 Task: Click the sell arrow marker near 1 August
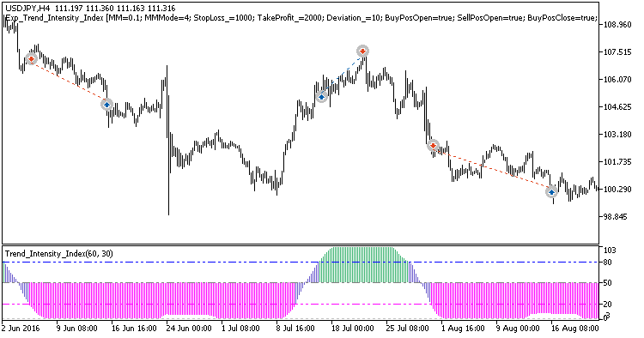point(433,145)
